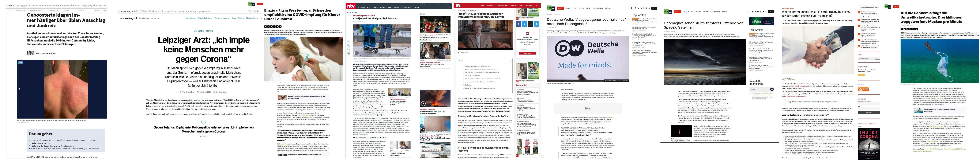Click RT DE logo above masks article
The height and width of the screenshot is (163, 980).
(x=888, y=7)
